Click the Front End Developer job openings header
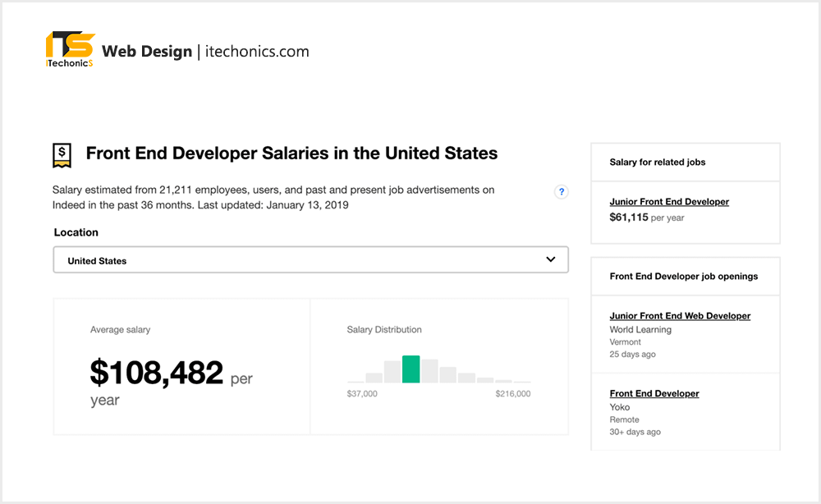Viewport: 821px width, 504px height. coord(685,276)
